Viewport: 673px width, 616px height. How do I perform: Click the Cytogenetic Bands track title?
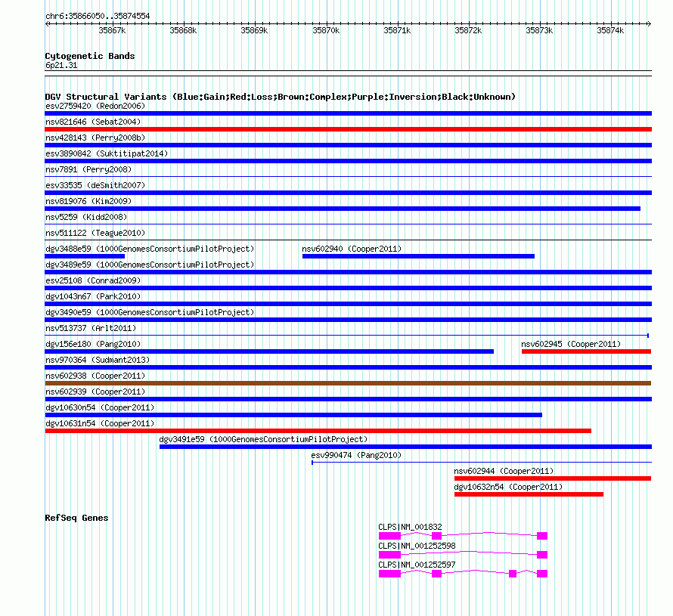pyautogui.click(x=90, y=56)
